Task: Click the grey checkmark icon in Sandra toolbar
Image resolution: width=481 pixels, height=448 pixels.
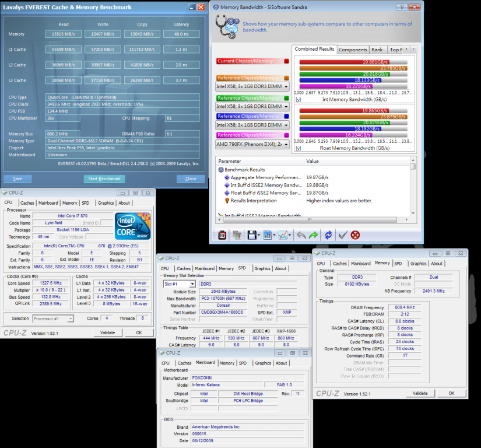Action: point(343,235)
